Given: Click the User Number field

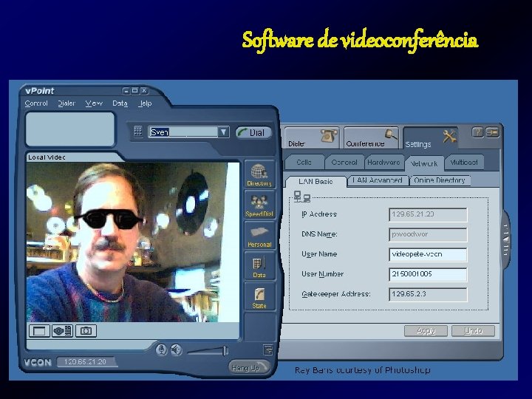Looking at the screenshot, I should 428,274.
